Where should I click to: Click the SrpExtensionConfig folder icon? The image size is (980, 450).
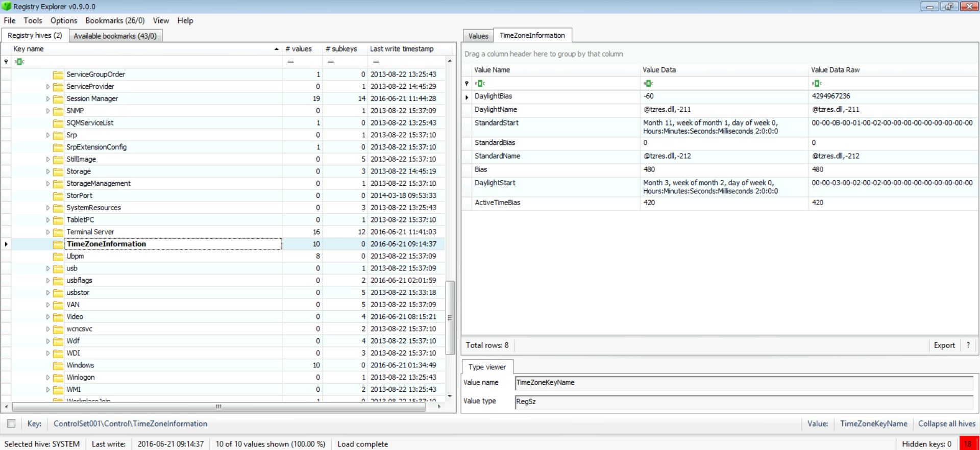coord(58,147)
